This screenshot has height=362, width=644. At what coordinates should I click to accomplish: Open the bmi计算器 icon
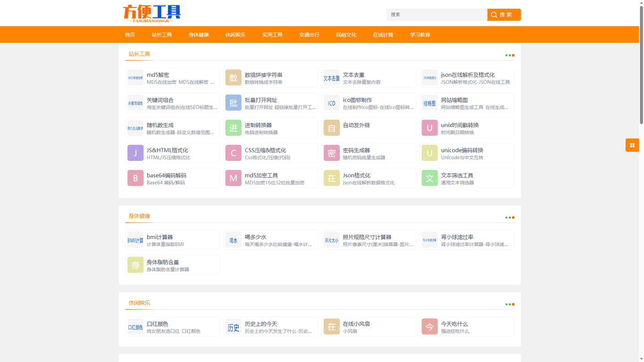point(136,240)
